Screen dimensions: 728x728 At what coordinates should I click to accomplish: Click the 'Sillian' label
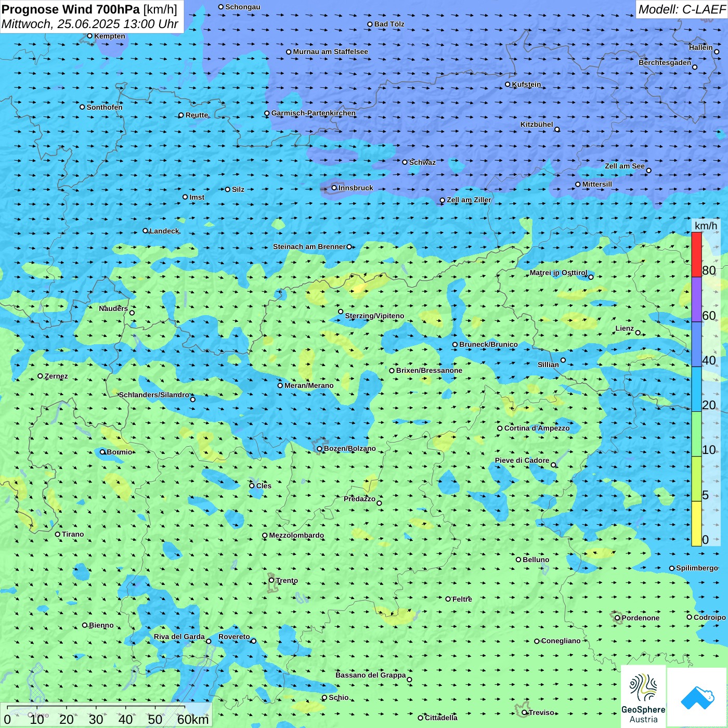[548, 365]
